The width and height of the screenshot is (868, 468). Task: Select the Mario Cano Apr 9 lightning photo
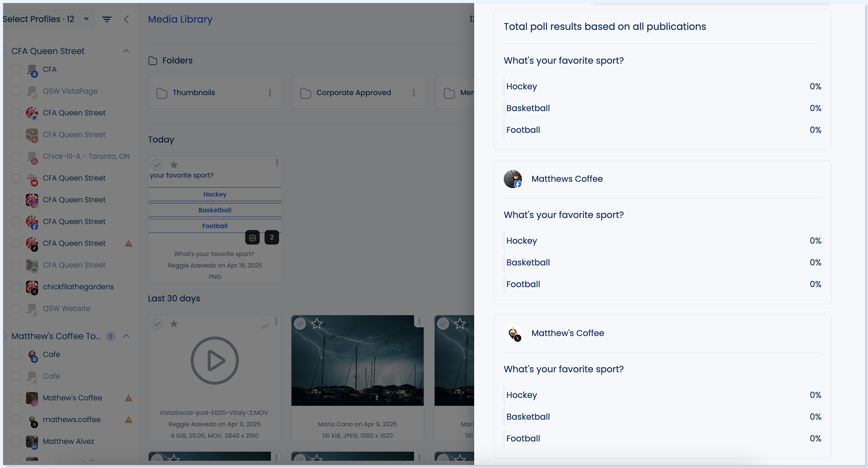(x=300, y=324)
